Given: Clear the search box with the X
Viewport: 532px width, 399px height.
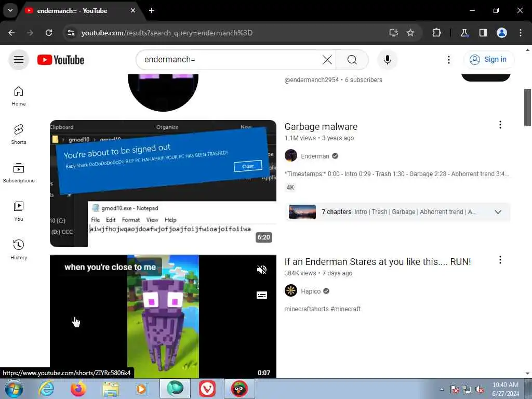Looking at the screenshot, I should click(327, 60).
